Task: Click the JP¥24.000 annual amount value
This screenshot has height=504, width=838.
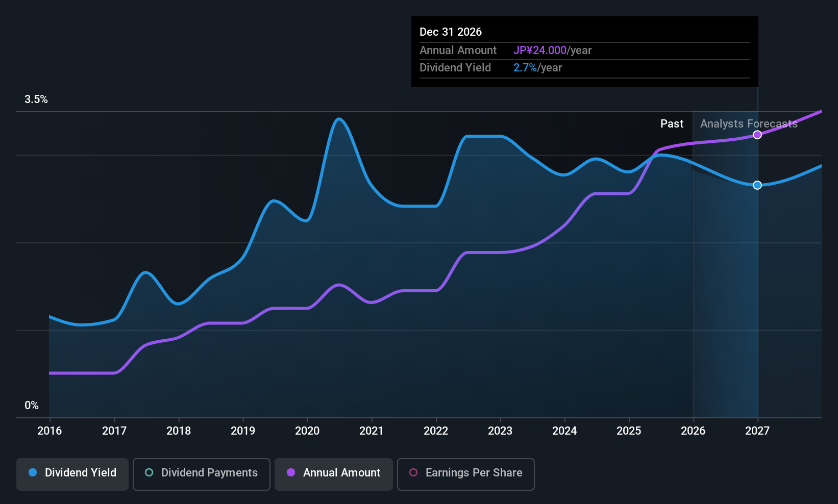Action: (540, 51)
